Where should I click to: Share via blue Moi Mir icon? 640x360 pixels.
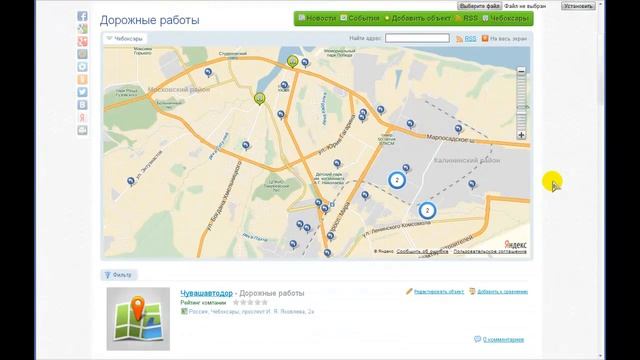click(82, 67)
